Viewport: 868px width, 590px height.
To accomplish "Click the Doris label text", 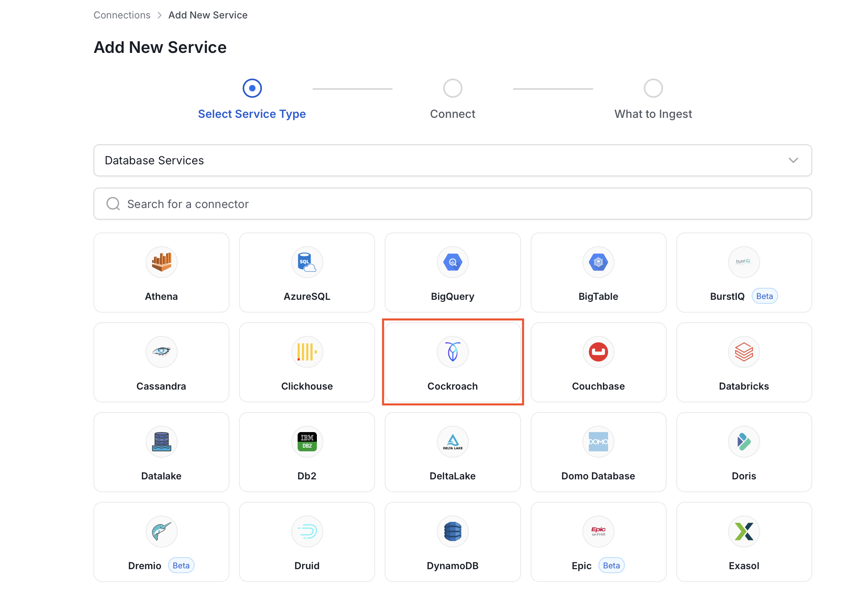I will (744, 476).
